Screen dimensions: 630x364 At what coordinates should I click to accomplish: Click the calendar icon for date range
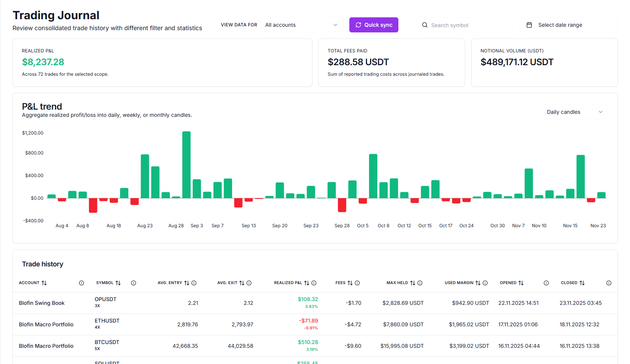pyautogui.click(x=530, y=25)
